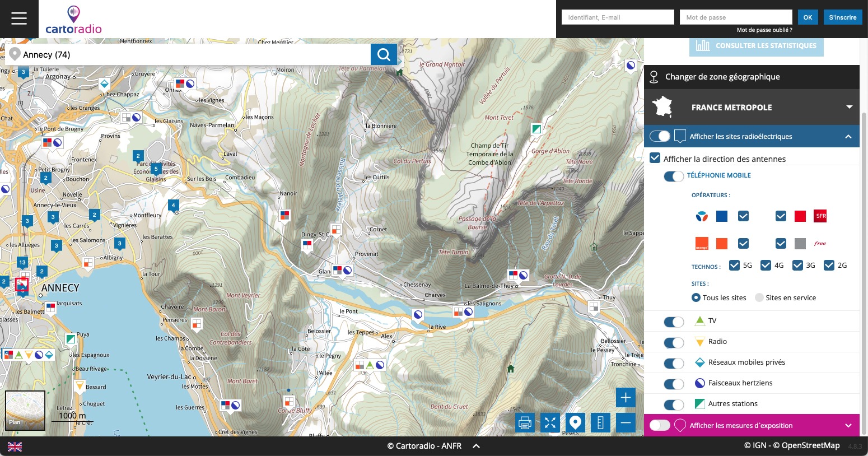Click the magnifier search button
The image size is (868, 456).
coord(384,54)
